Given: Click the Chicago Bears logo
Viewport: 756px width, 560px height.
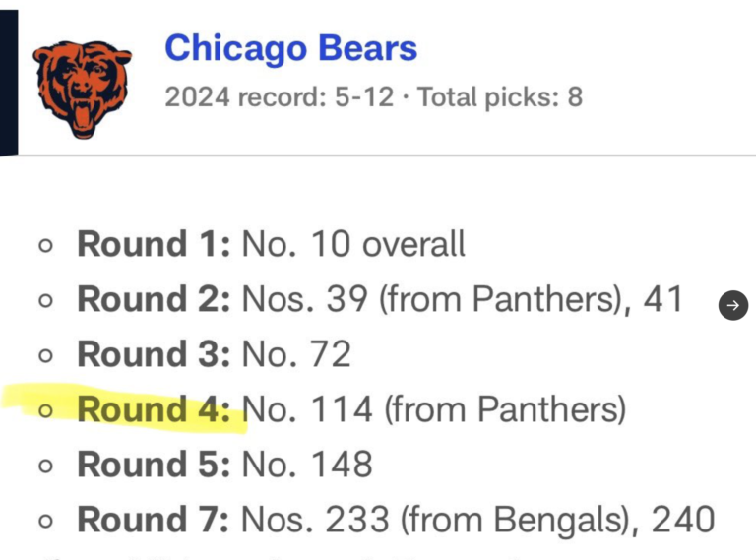Looking at the screenshot, I should point(82,90).
